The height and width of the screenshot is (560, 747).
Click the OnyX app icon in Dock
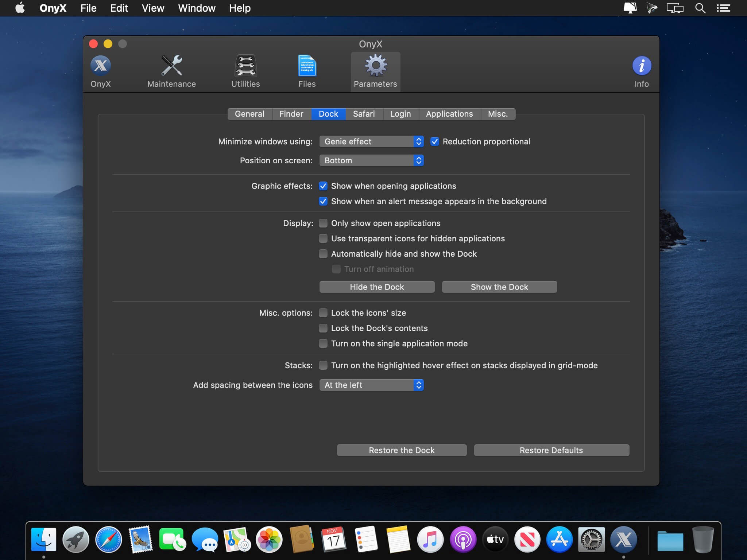point(624,539)
